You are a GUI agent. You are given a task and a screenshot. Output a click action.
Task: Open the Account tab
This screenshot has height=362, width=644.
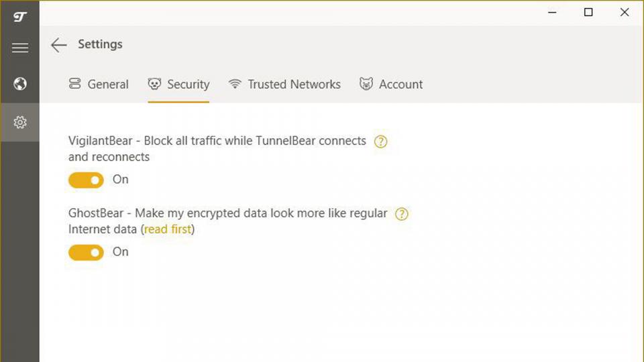(400, 84)
